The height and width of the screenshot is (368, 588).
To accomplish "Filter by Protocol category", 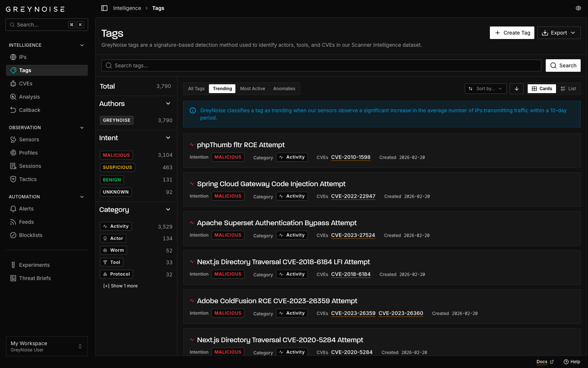I will pos(116,274).
